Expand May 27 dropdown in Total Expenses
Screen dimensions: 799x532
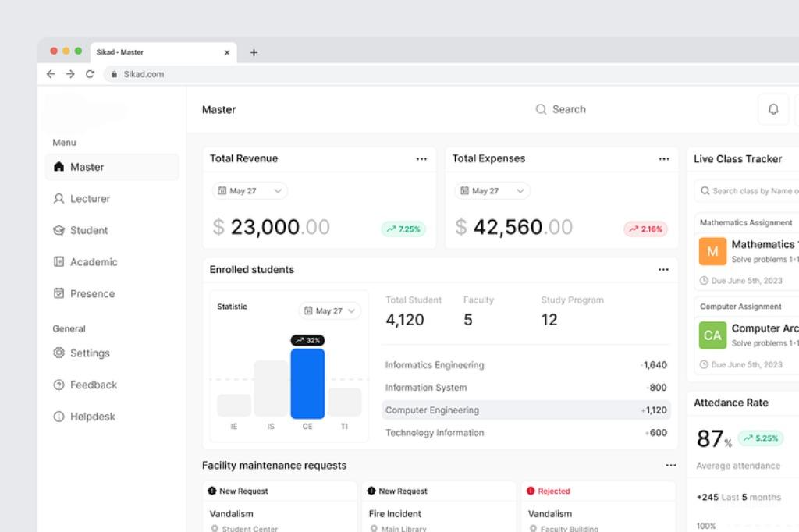(492, 191)
